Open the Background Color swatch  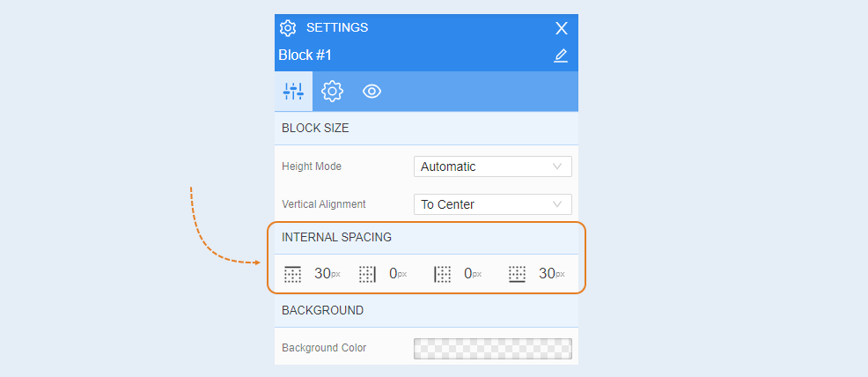(x=493, y=349)
